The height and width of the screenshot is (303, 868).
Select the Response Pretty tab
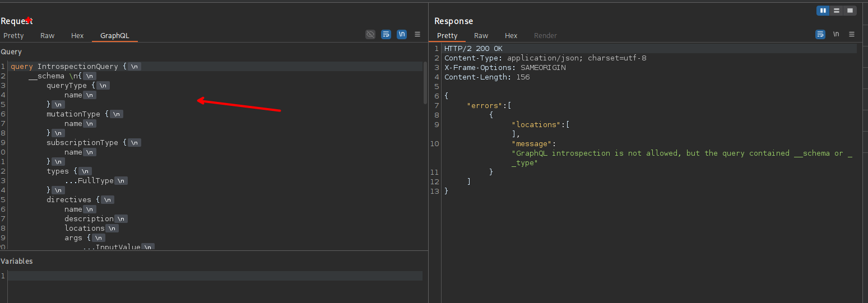pos(447,36)
